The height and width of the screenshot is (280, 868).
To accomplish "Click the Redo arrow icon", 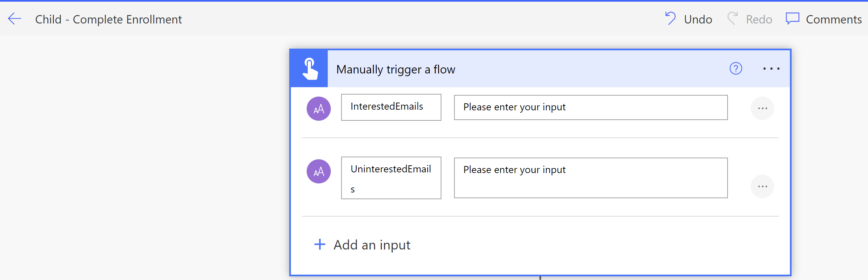I will (732, 18).
